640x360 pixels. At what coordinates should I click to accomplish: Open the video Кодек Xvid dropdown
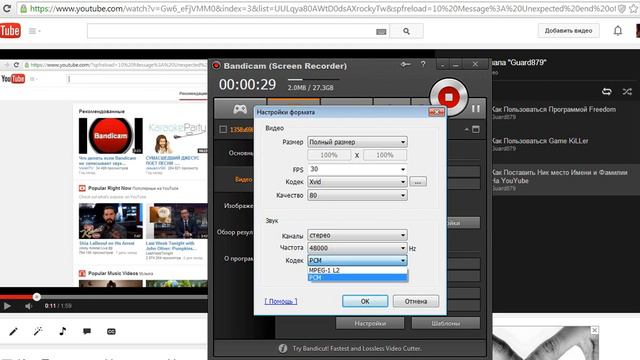(357, 182)
